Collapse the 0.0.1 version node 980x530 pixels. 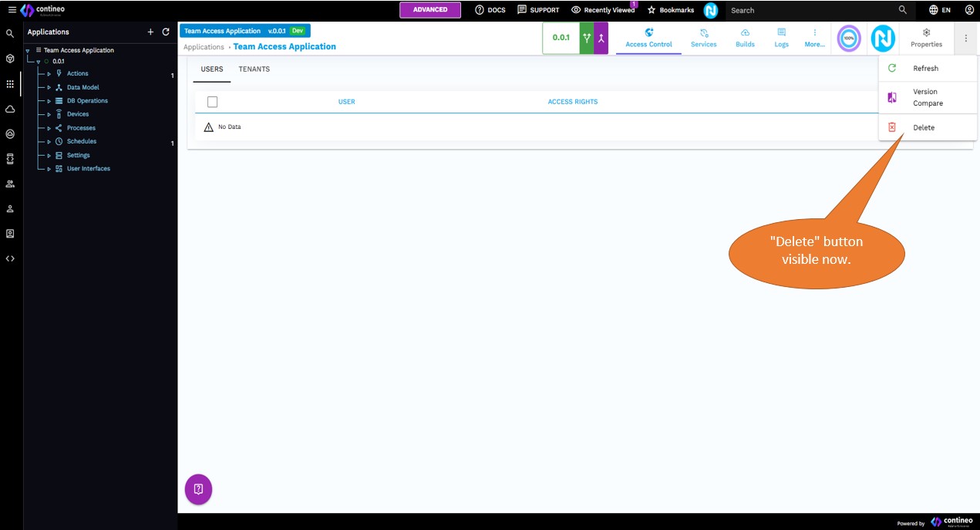pos(39,62)
